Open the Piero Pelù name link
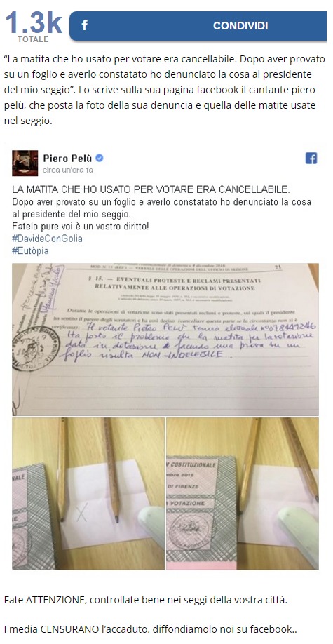 68,158
